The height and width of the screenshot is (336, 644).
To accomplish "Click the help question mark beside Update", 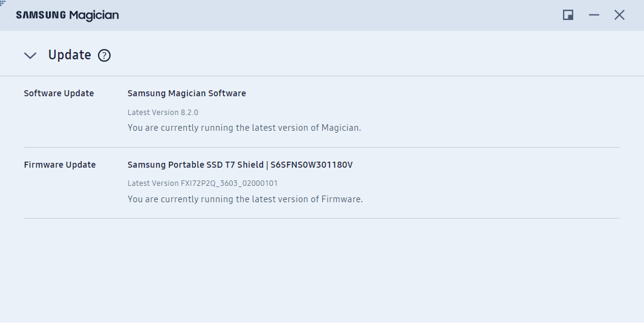I will (x=104, y=56).
